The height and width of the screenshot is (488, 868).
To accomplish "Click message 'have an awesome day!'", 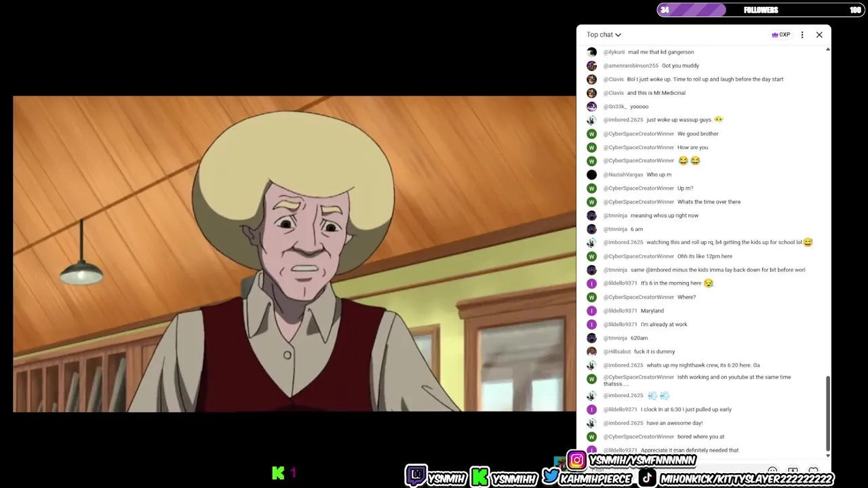I will coord(675,423).
